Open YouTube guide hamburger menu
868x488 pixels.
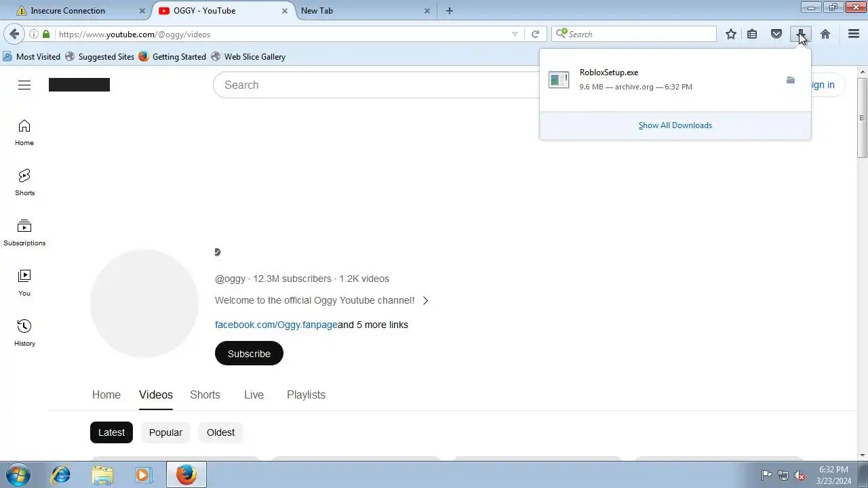[24, 85]
